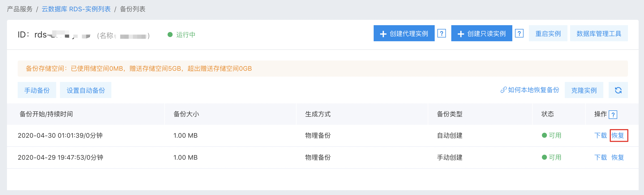
Task: Restore the 2020-04-29 manual backup
Action: click(x=618, y=157)
